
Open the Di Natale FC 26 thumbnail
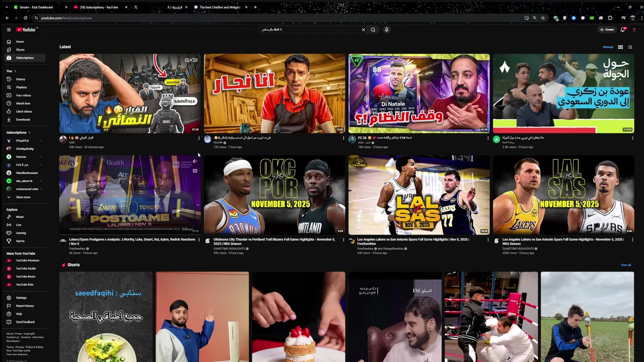coord(419,93)
